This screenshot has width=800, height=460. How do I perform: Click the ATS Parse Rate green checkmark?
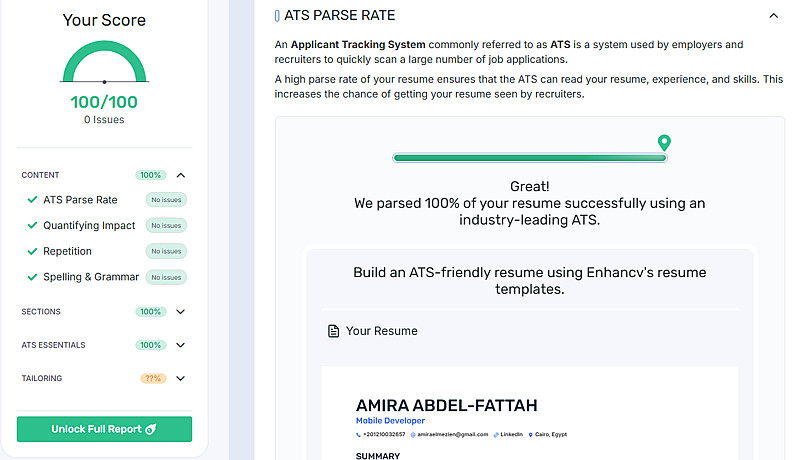coord(32,200)
